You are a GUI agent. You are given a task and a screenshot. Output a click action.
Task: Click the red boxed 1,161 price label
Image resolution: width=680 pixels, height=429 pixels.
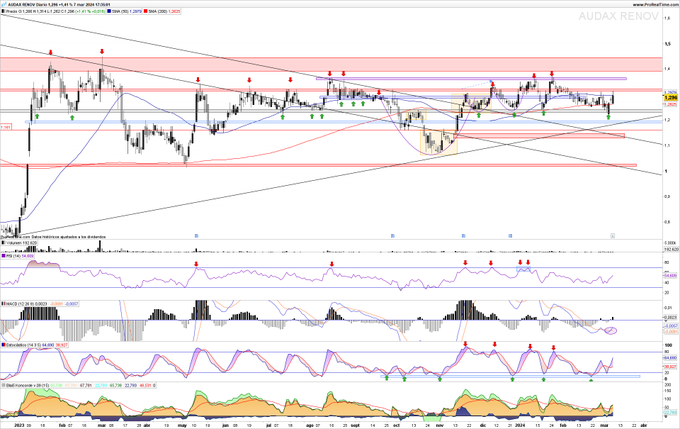coord(5,127)
